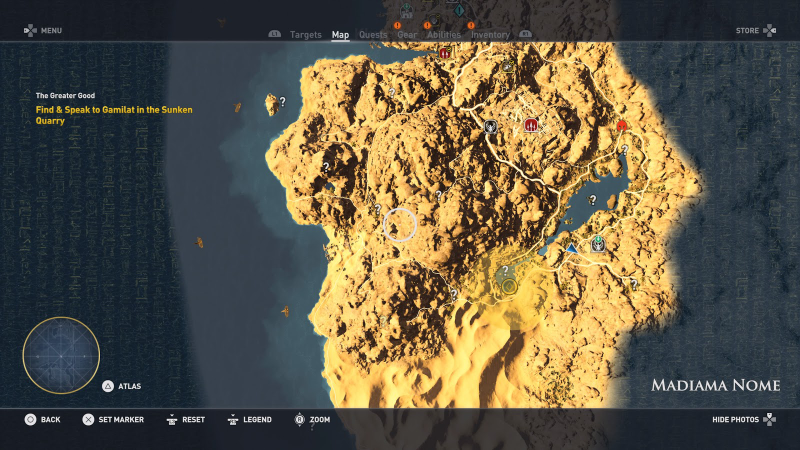Viewport: 800px width, 450px height.
Task: Switch to the Targets tab
Action: (x=306, y=35)
